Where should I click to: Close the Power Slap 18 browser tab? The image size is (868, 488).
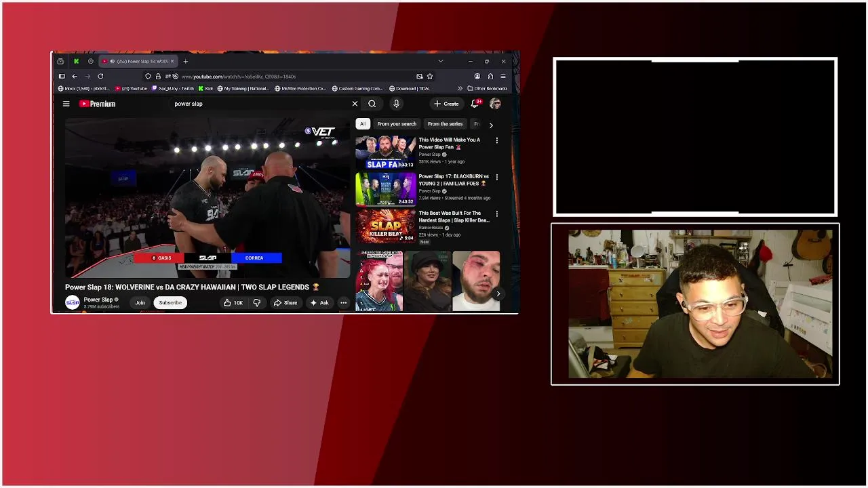click(x=172, y=61)
